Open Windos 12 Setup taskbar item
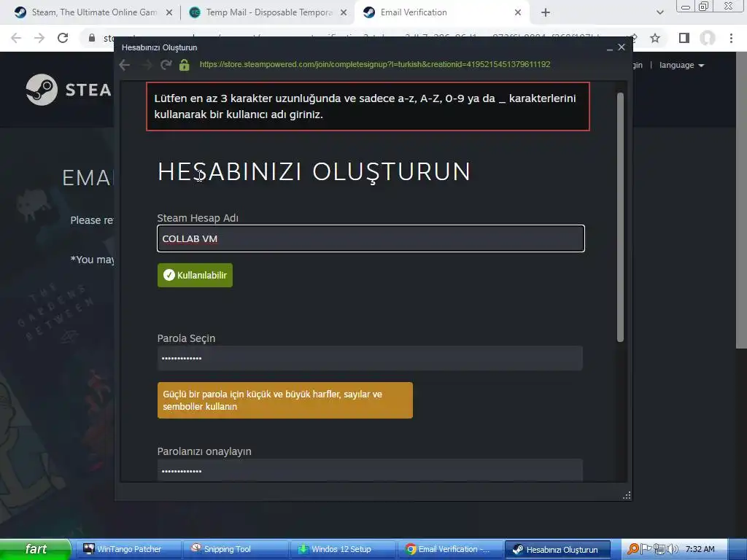Image resolution: width=747 pixels, height=560 pixels. pyautogui.click(x=343, y=549)
